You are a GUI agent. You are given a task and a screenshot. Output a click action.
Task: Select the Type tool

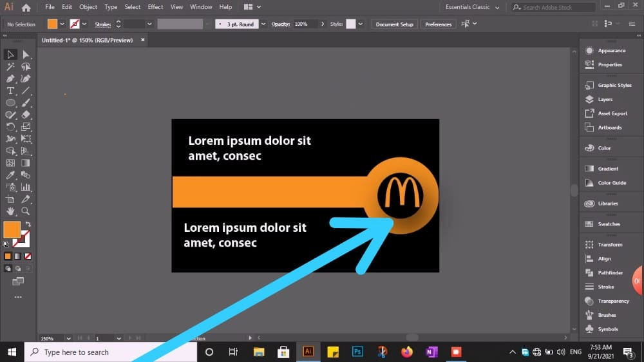10,90
